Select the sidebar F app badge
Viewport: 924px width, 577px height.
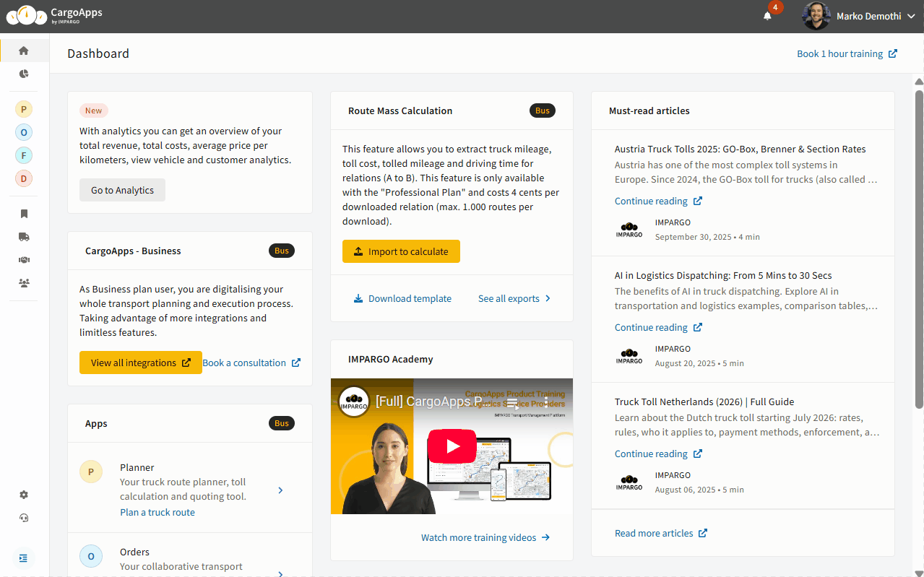pos(24,155)
